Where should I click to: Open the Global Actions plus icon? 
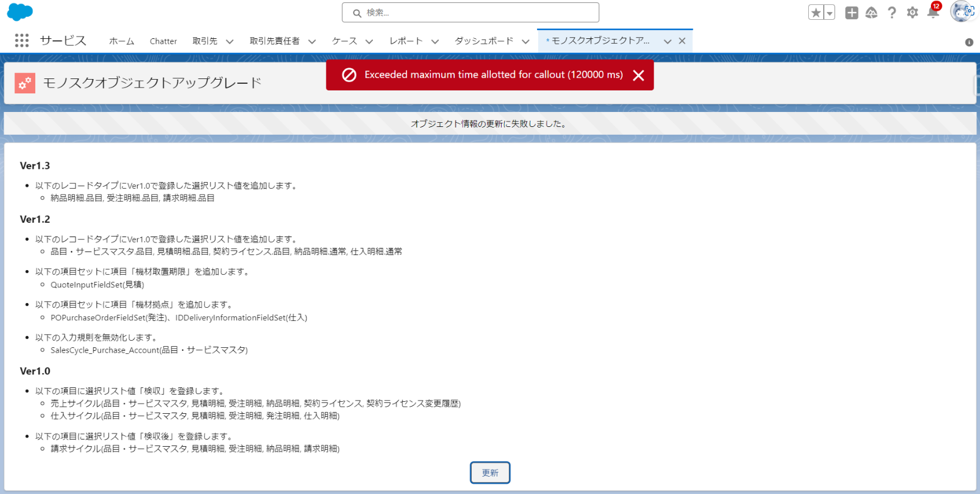point(851,13)
